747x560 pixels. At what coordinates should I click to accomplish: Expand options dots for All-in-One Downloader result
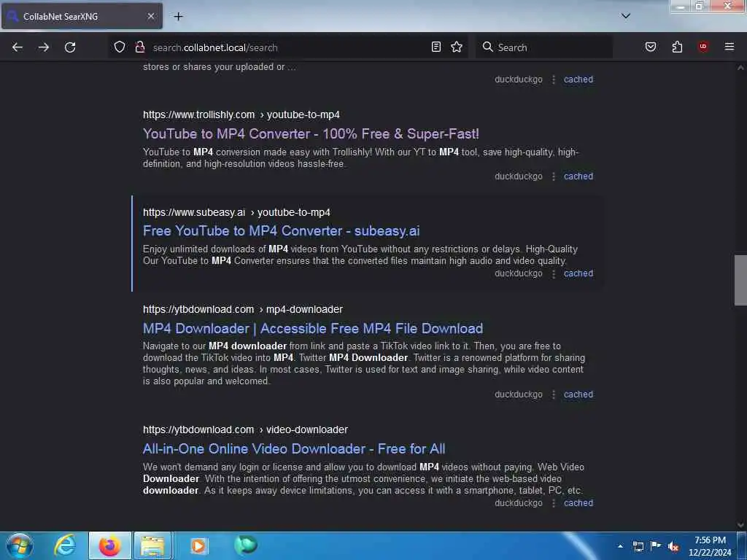point(554,503)
